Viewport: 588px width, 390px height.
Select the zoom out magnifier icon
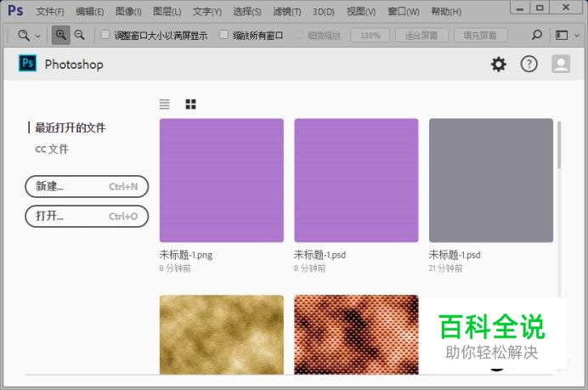tap(80, 35)
